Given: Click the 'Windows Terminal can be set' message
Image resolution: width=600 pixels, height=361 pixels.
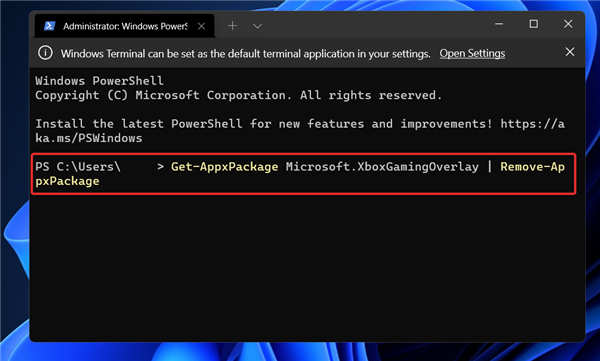Looking at the screenshot, I should tap(246, 54).
